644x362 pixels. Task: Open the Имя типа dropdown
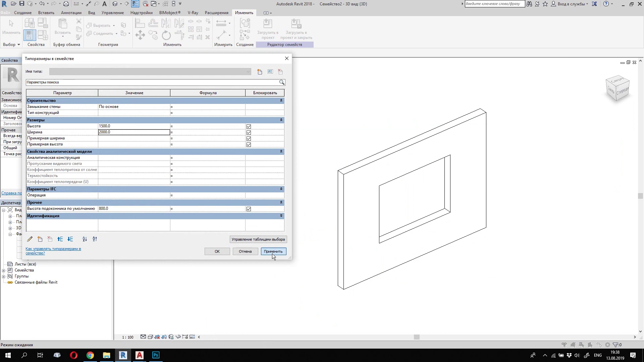click(248, 72)
